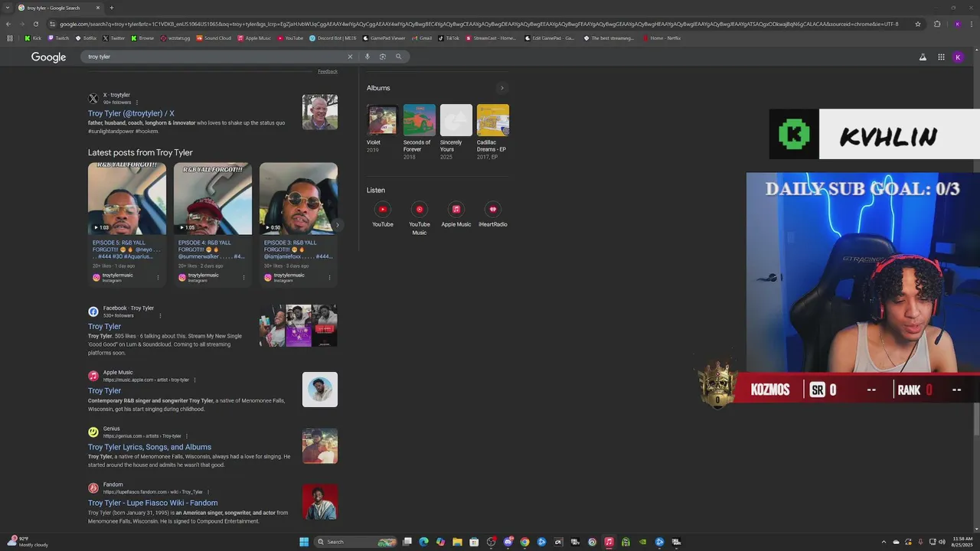Open YouTube bookmark in bookmarks bar
Image resolution: width=980 pixels, height=551 pixels.
291,38
